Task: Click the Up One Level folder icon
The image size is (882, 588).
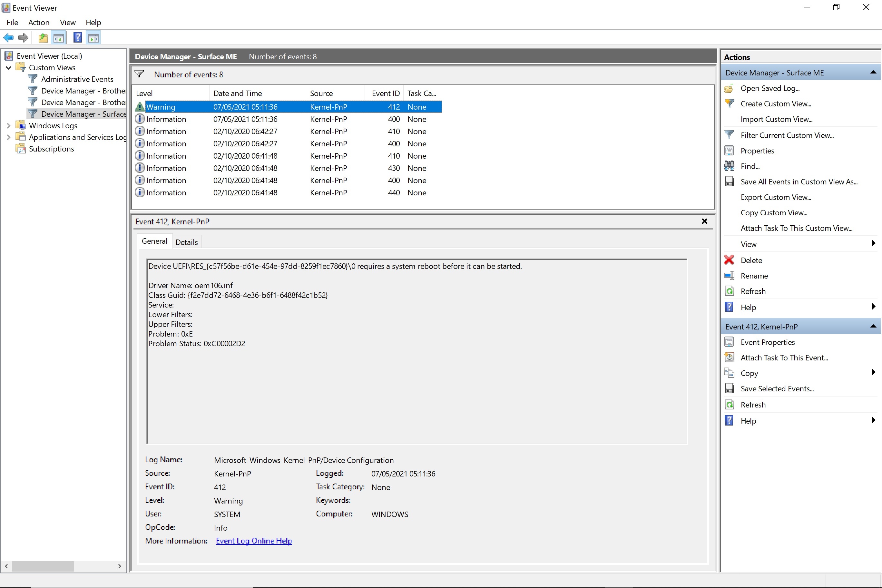Action: click(x=43, y=38)
